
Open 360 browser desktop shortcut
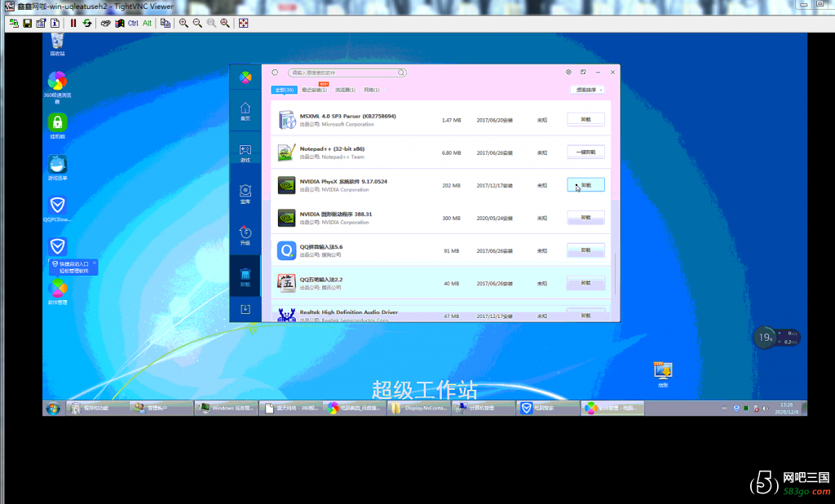pos(58,86)
